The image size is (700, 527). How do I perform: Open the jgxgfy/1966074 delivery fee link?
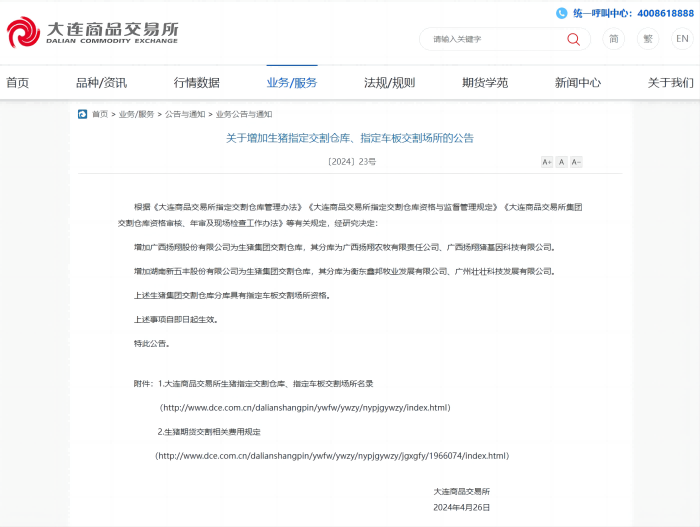click(x=332, y=456)
